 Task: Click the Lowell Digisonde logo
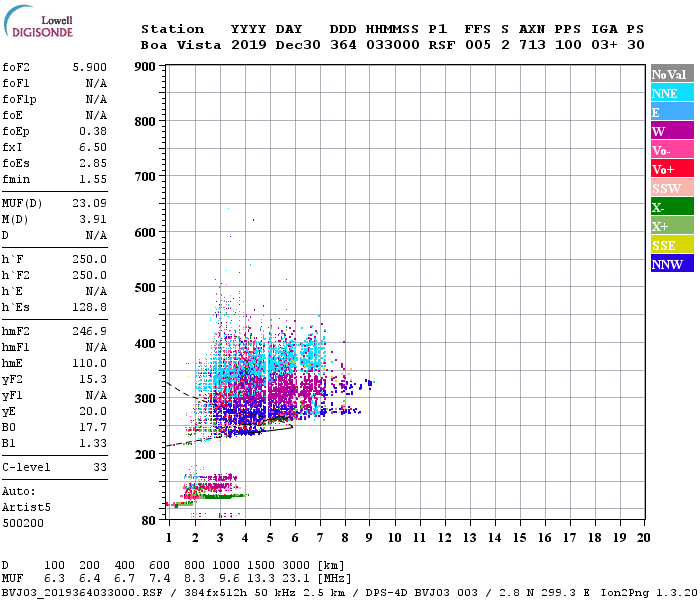pos(38,22)
